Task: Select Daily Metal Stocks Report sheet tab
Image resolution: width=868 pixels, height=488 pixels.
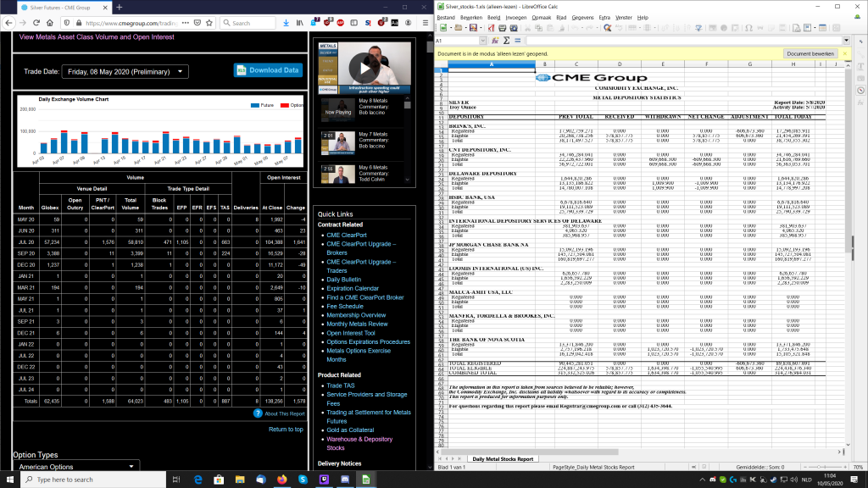Action: (503, 458)
